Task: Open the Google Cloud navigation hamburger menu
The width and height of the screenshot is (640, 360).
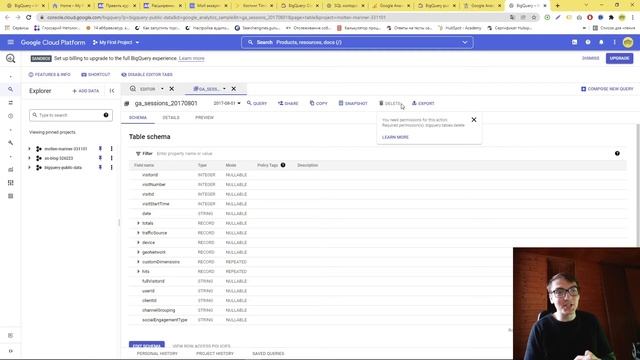Action: click(x=11, y=42)
